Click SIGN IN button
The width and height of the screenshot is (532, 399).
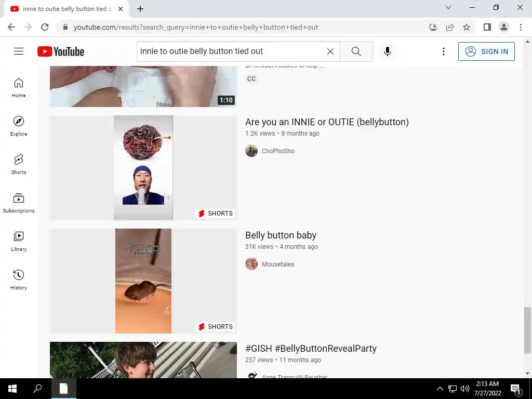click(486, 51)
